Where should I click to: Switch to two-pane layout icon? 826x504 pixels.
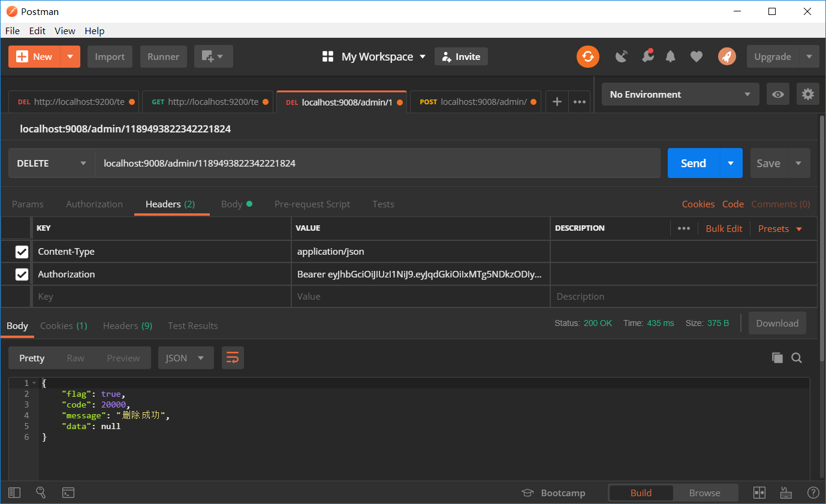click(759, 493)
